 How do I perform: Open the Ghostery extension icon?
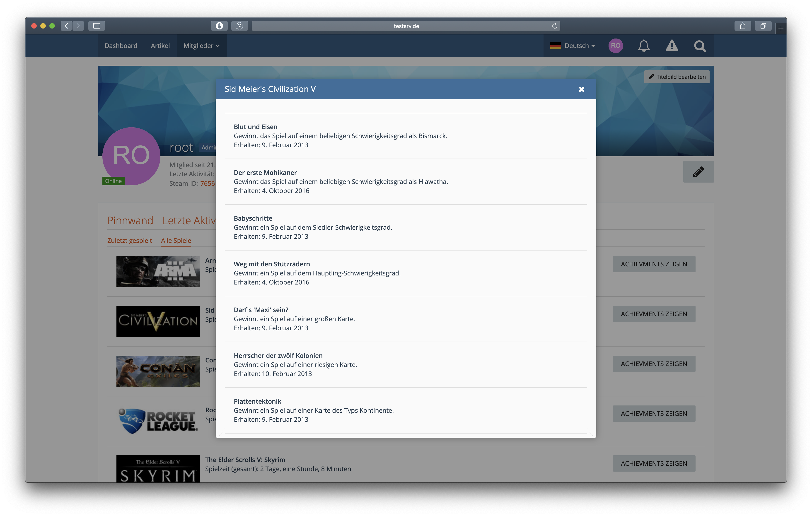coord(240,26)
